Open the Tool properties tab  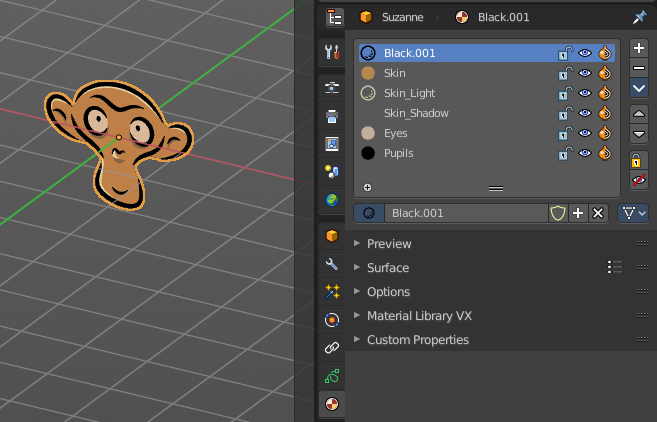point(332,52)
